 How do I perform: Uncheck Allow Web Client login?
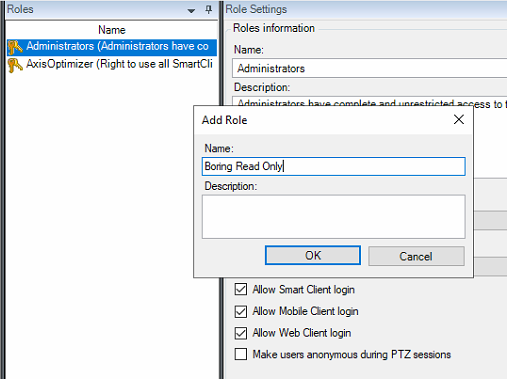click(241, 333)
